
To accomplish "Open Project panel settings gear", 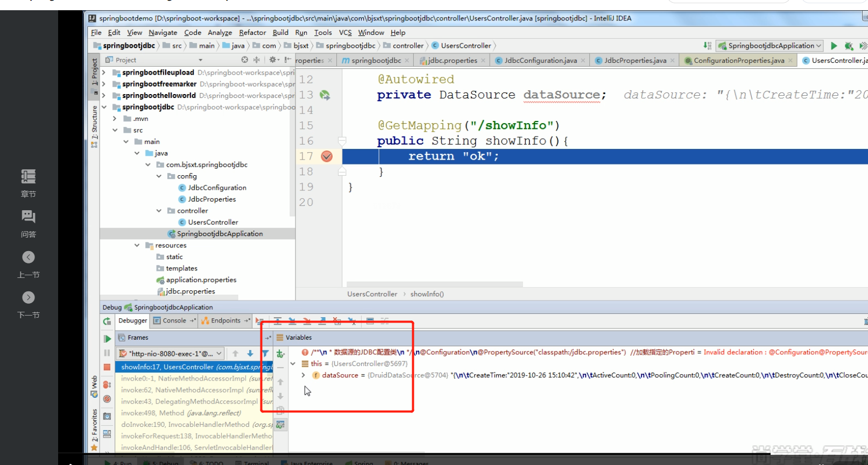I will pyautogui.click(x=273, y=60).
